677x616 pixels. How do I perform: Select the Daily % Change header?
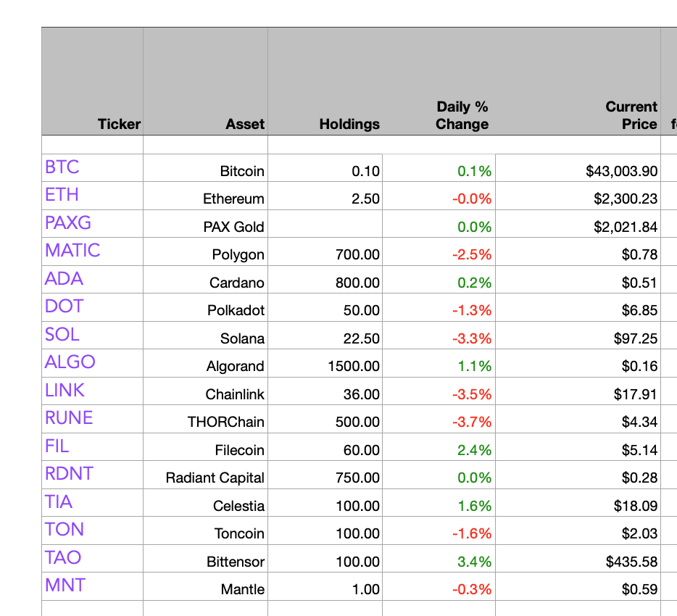click(x=462, y=116)
